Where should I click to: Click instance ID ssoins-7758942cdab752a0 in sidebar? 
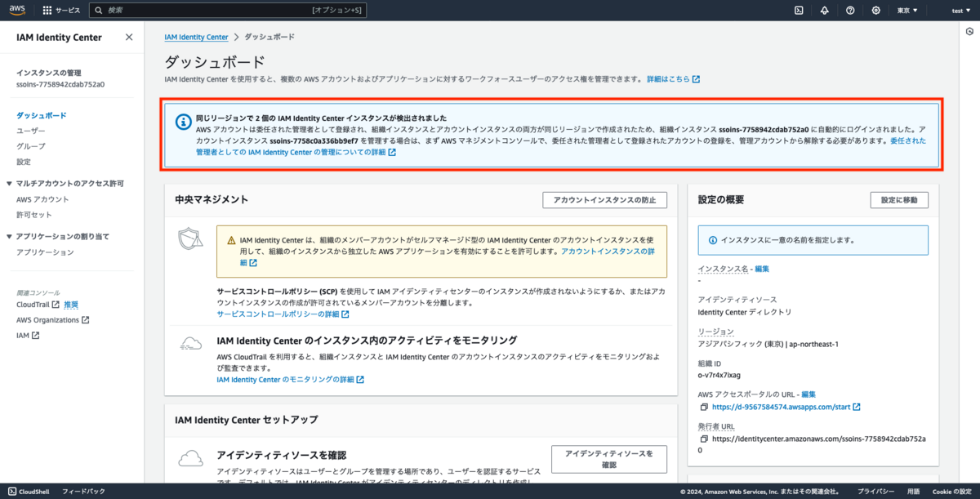tap(60, 84)
